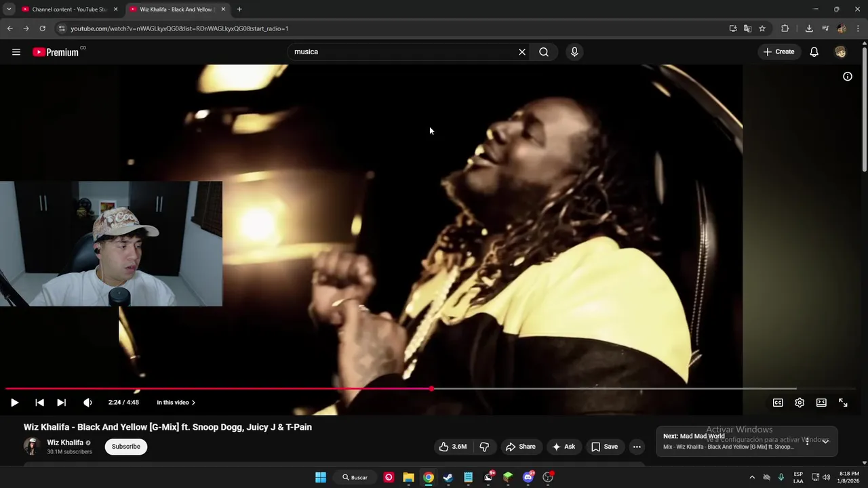
Task: Bookmark this page with the star
Action: click(762, 28)
